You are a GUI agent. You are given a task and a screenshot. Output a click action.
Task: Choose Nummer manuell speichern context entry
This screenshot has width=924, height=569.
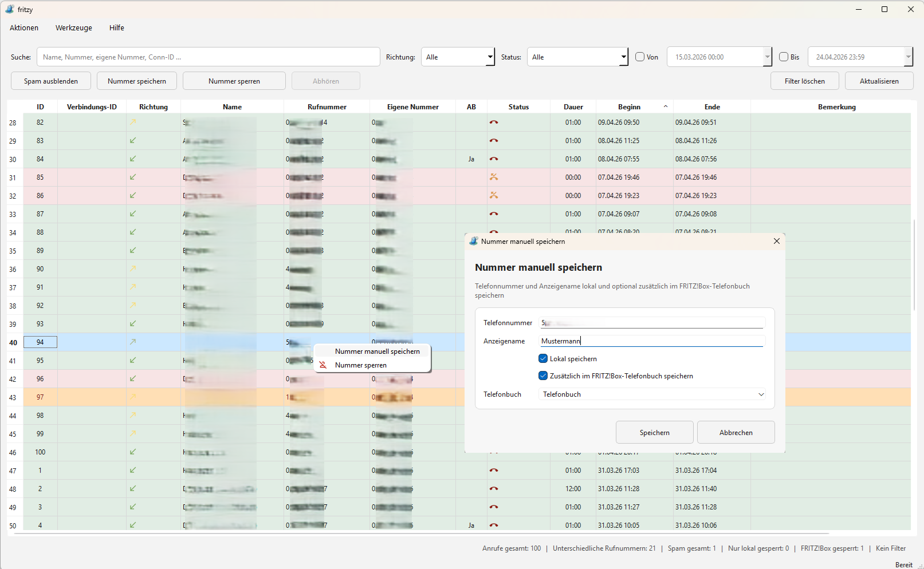[378, 351]
